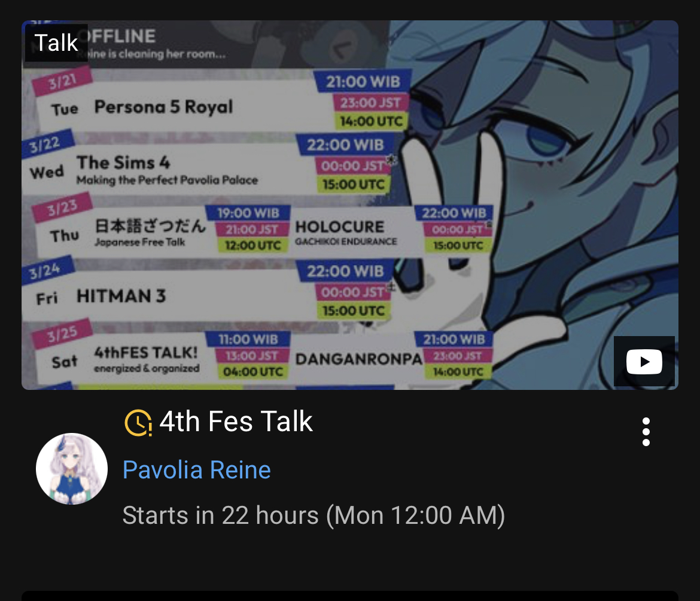Click the HOLOCURE Gachikoi Endurance entry
Viewport: 700px width, 601px height.
346,232
